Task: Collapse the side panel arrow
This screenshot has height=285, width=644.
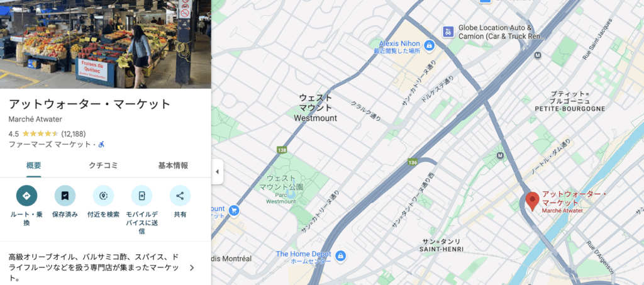Action: pyautogui.click(x=217, y=172)
